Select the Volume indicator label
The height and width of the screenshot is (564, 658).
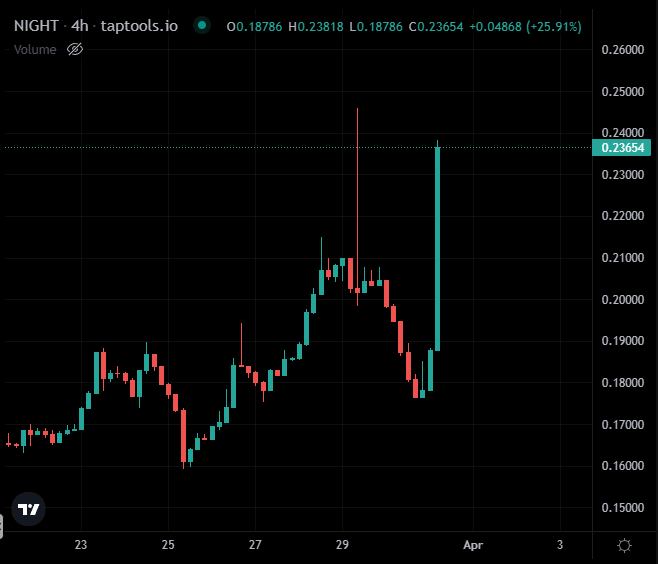(35, 50)
